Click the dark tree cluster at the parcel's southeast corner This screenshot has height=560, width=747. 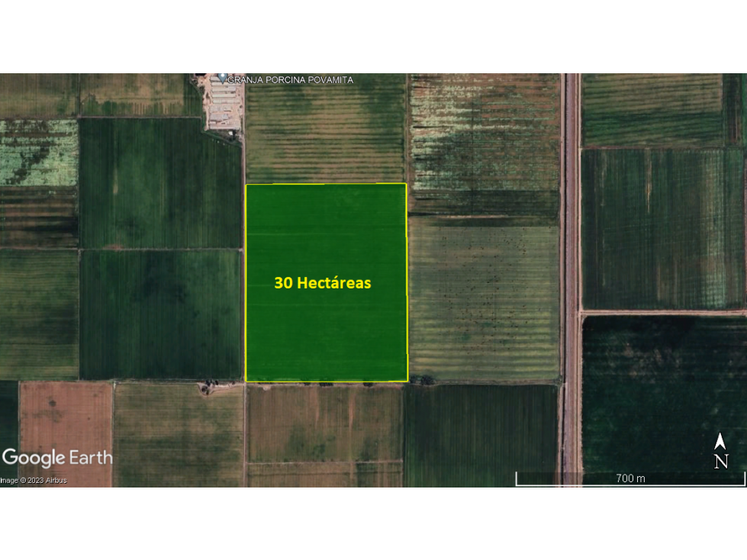tap(422, 379)
